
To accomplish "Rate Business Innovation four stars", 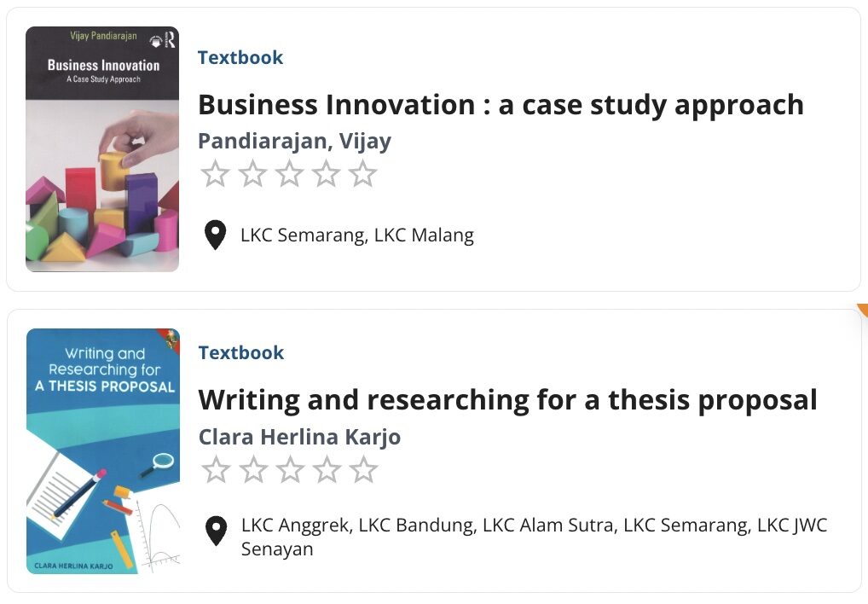I will coord(327,174).
